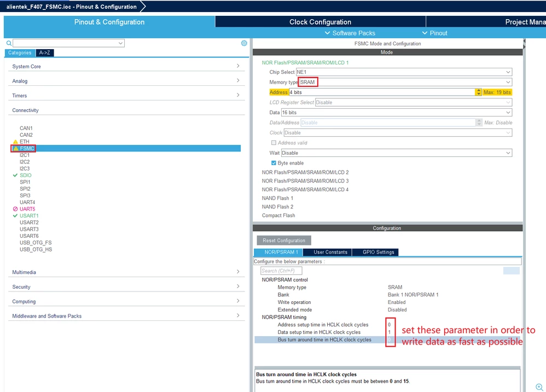Screen dimensions: 546x392
Task: Select the USART2 peripheral
Action: pos(29,223)
